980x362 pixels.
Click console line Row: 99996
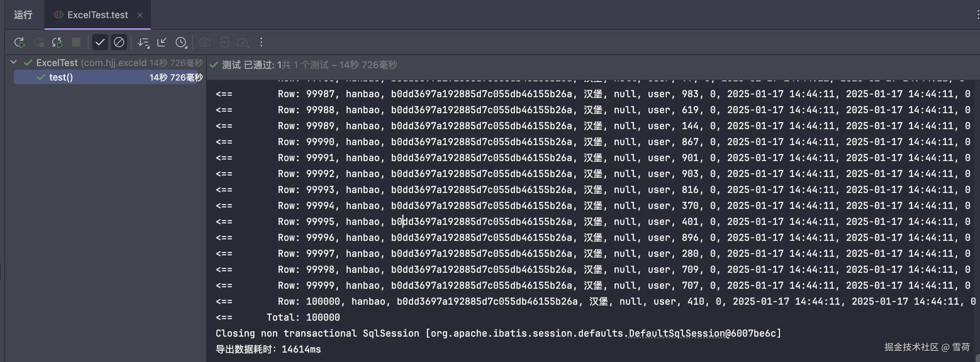point(593,238)
